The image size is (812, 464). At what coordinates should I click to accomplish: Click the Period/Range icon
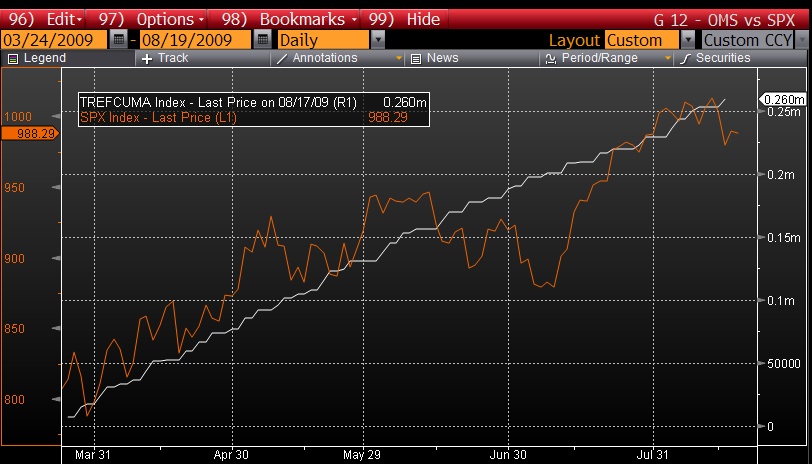pyautogui.click(x=551, y=59)
